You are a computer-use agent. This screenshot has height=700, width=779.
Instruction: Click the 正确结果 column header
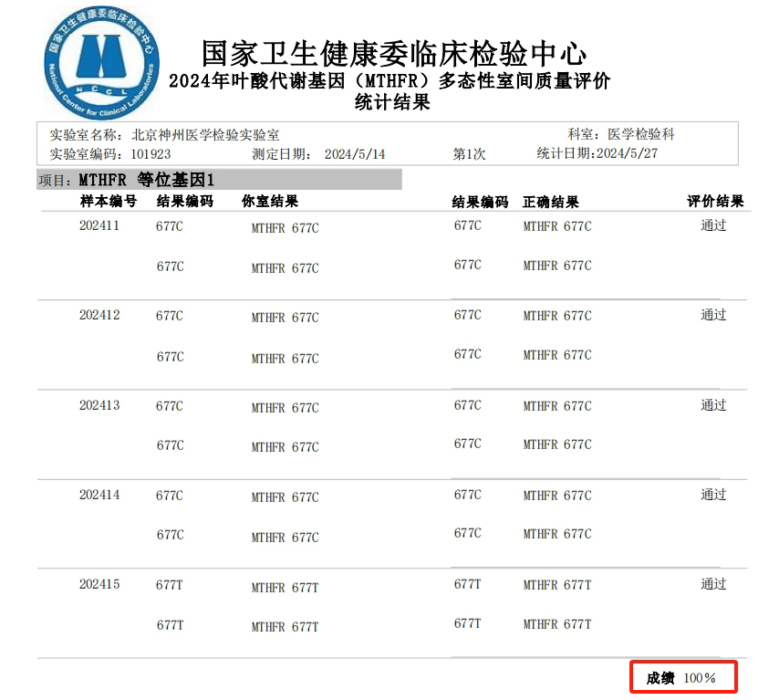tap(550, 202)
